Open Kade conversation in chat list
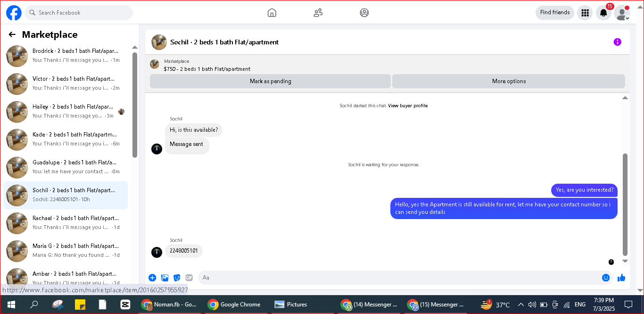Image resolution: width=644 pixels, height=314 pixels. pyautogui.click(x=66, y=139)
